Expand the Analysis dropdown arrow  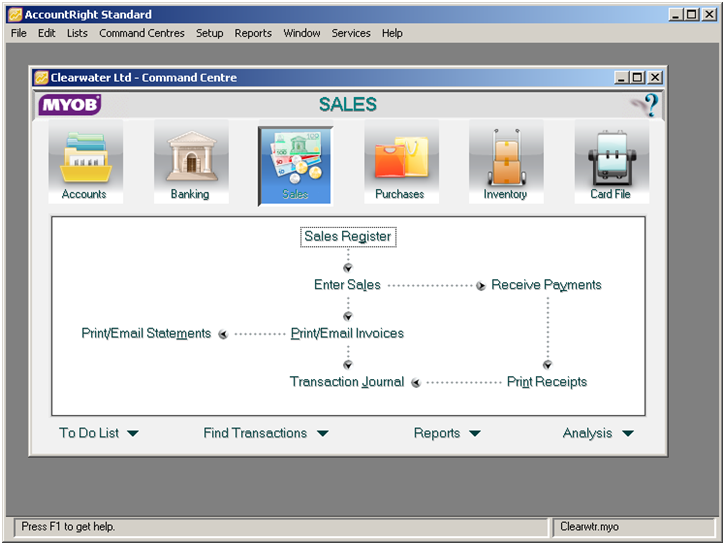(627, 433)
